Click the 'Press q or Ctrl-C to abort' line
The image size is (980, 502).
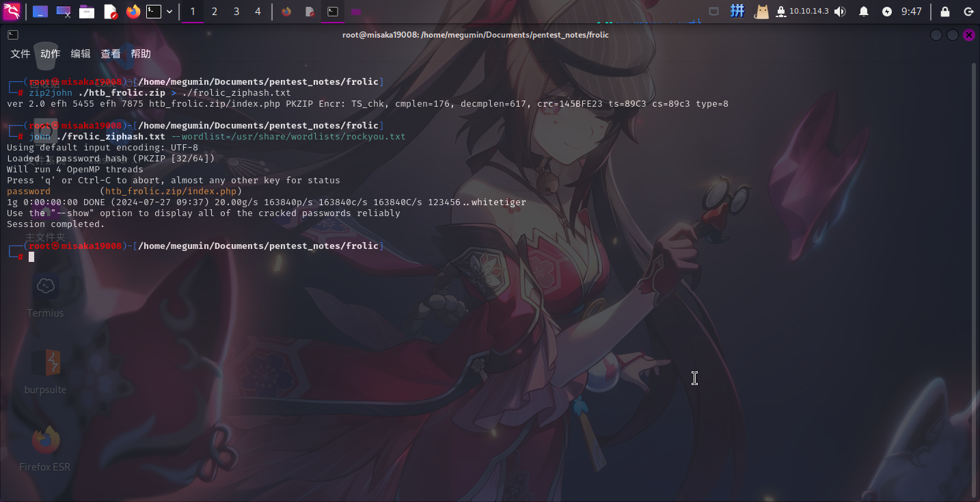(x=174, y=181)
